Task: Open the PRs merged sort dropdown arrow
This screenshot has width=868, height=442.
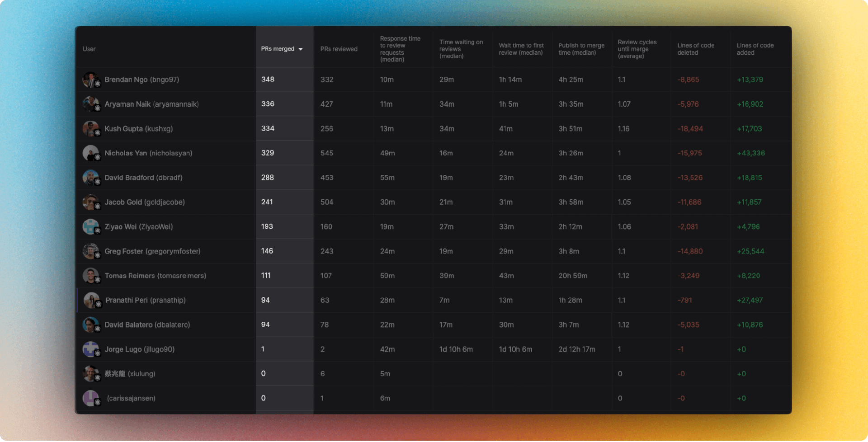Action: tap(301, 49)
